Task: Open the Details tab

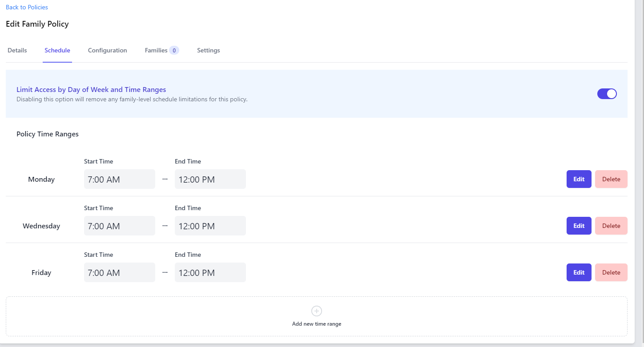Action: coord(17,50)
